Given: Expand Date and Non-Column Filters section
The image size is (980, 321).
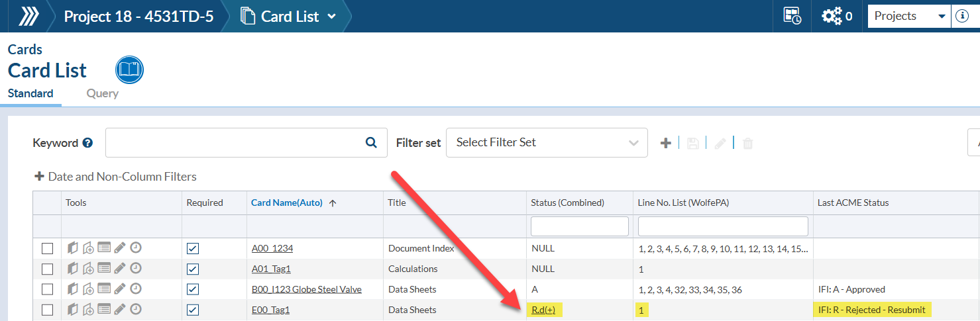Looking at the screenshot, I should pos(116,177).
